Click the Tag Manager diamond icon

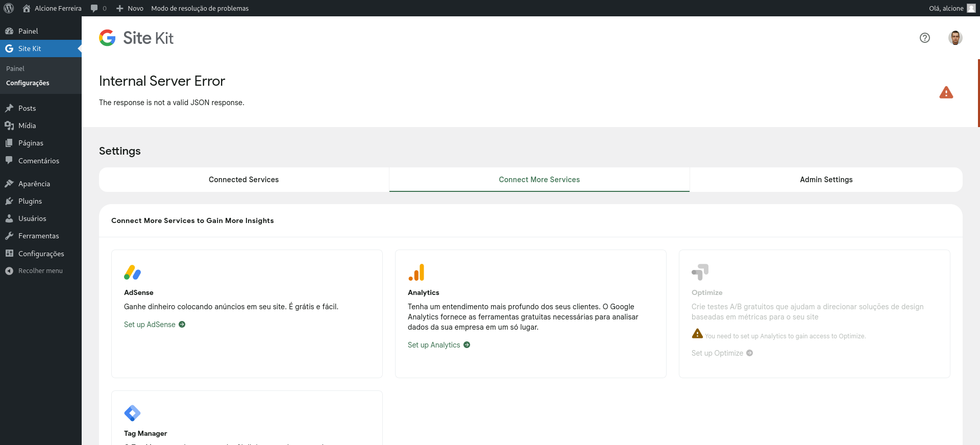tap(132, 413)
